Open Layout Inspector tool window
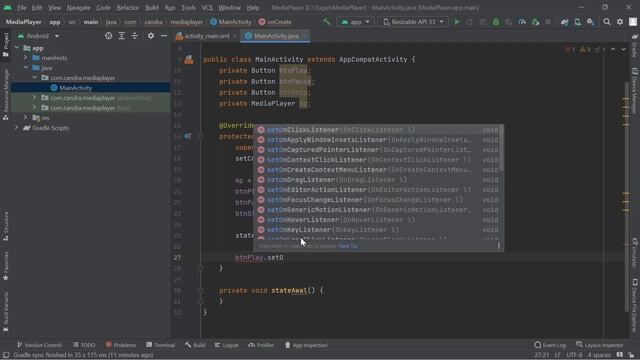This screenshot has height=360, width=640. tap(600, 345)
